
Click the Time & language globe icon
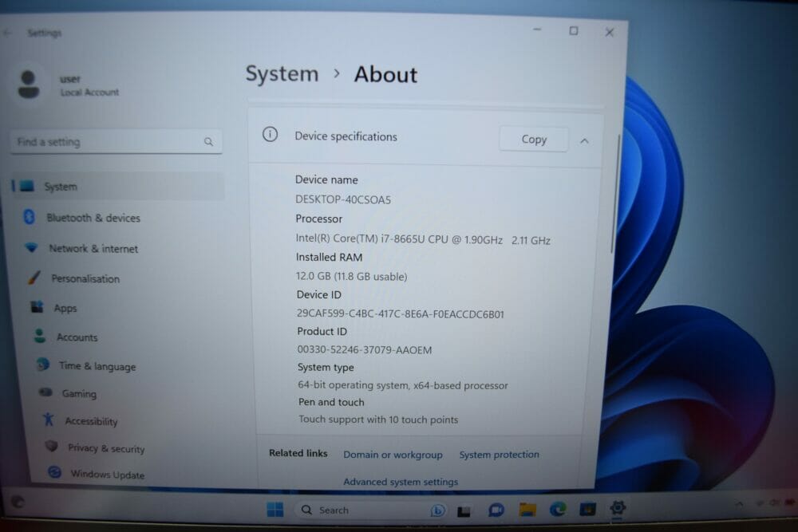[x=43, y=365]
